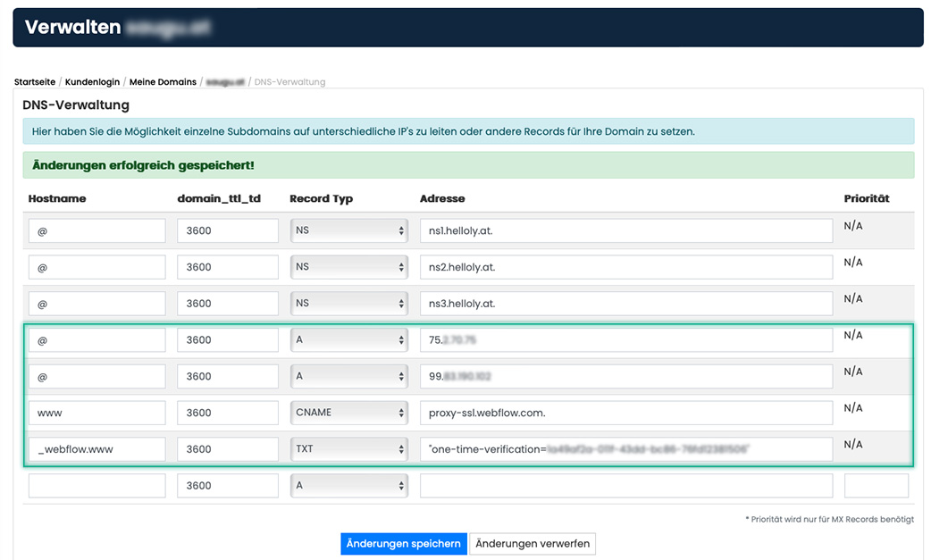Edit hostname field of ns3.helloly.at. row
Image resolution: width=931 pixels, height=560 pixels.
[x=96, y=303]
